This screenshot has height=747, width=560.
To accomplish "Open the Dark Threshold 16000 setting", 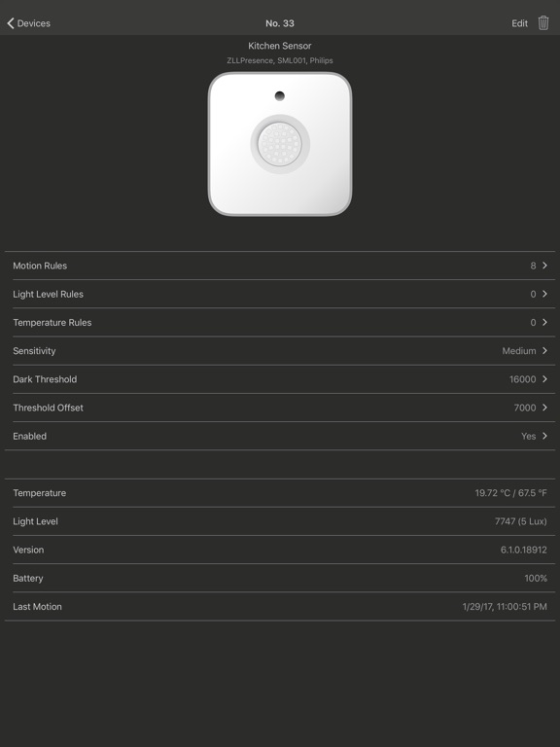I will pyautogui.click(x=280, y=379).
